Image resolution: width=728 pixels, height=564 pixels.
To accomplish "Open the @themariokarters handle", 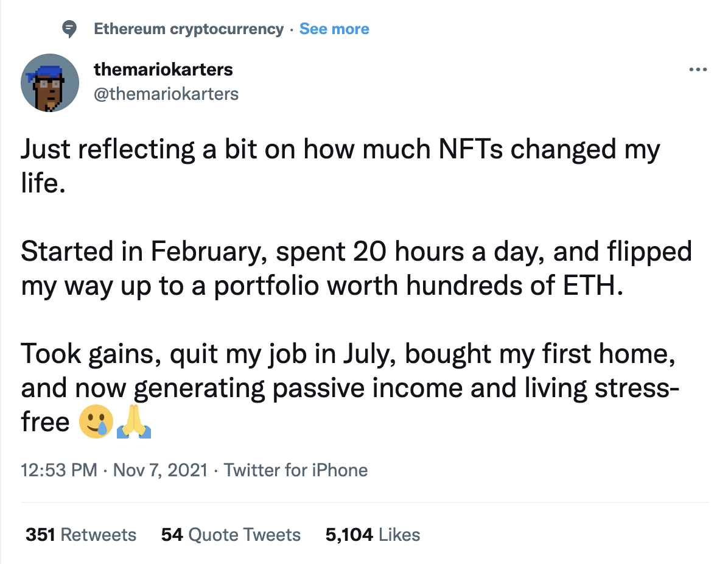I will tap(166, 93).
